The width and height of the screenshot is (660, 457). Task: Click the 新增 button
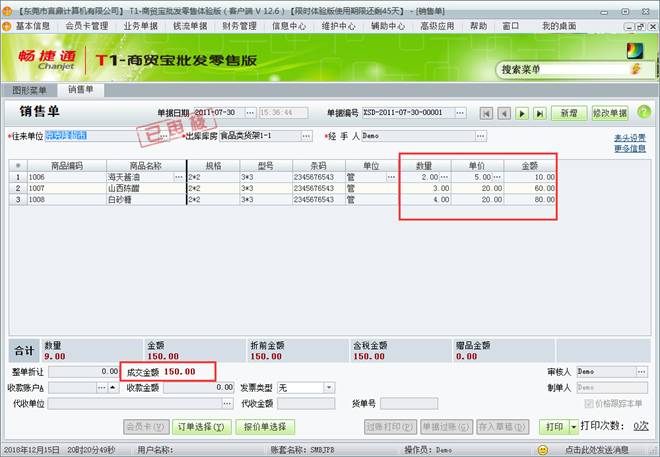[x=568, y=113]
